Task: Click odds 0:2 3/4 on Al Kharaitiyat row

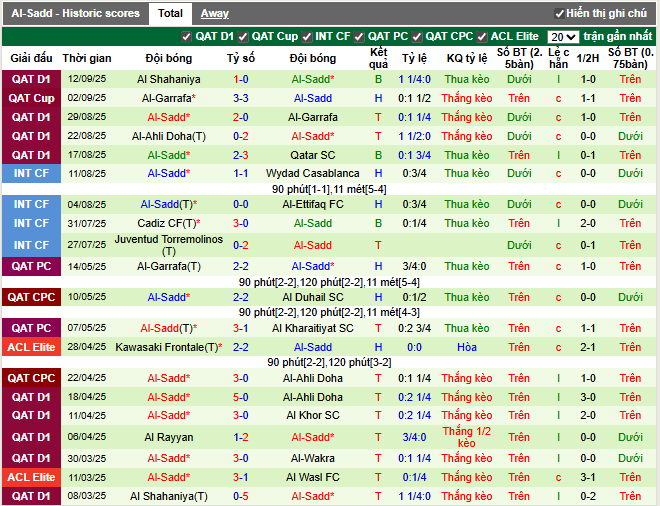Action: click(x=414, y=328)
